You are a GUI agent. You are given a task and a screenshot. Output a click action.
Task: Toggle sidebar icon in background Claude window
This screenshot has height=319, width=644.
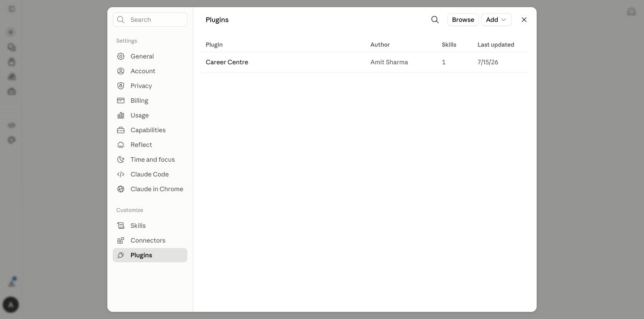(x=12, y=9)
